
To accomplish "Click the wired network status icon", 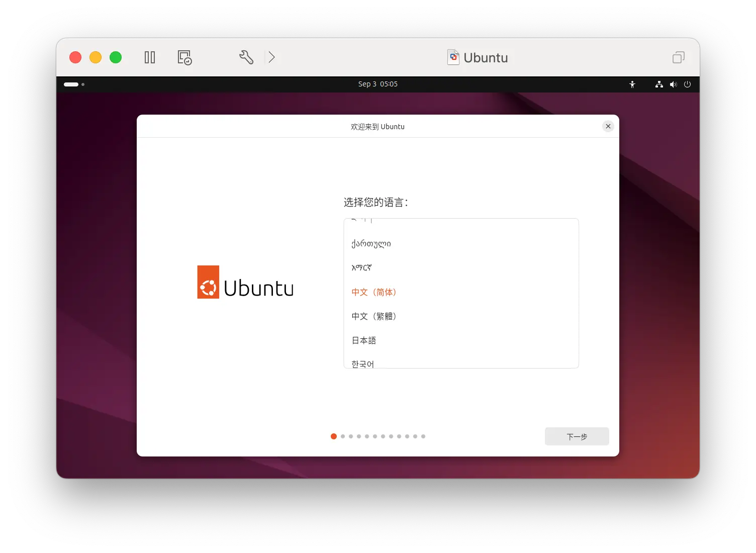I will click(659, 84).
